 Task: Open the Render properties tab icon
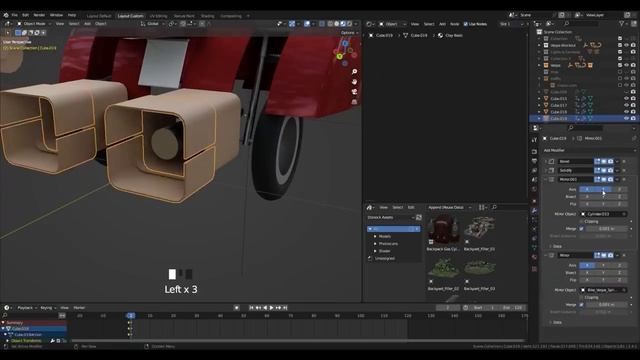click(x=534, y=151)
